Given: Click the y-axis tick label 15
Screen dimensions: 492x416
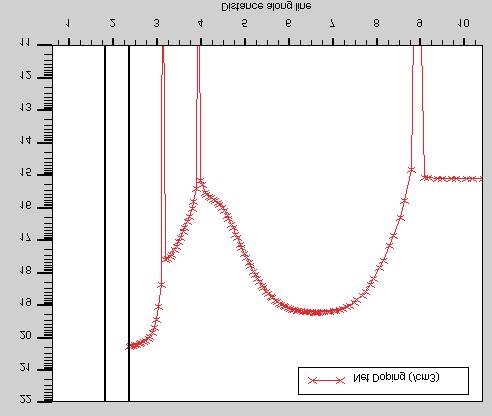Looking at the screenshot, I should click(x=25, y=173).
